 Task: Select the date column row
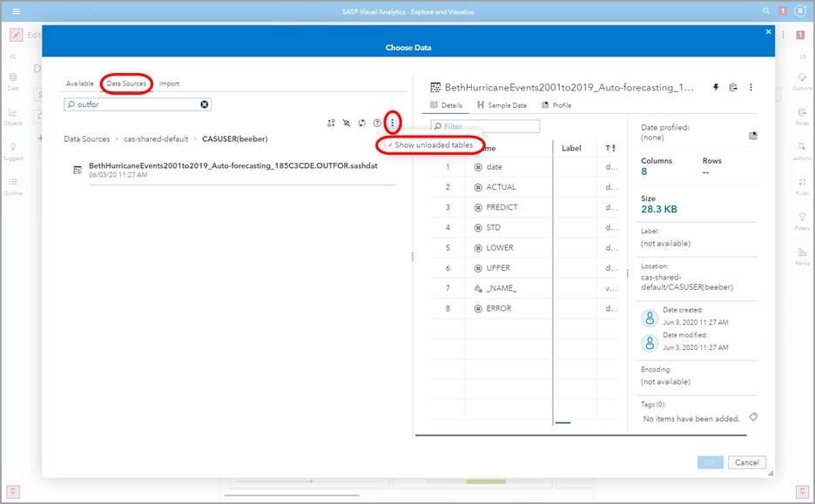pyautogui.click(x=524, y=167)
